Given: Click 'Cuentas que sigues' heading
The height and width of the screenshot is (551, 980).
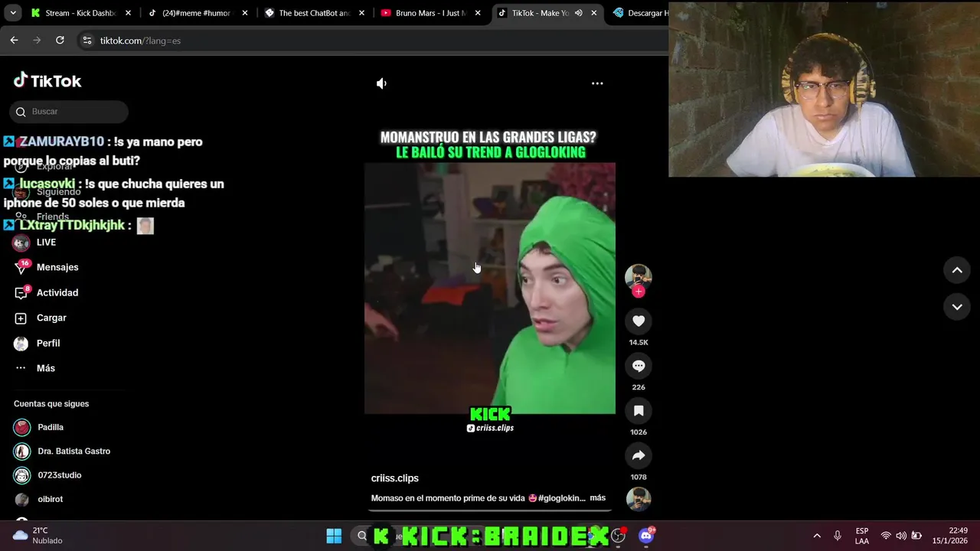Looking at the screenshot, I should [x=51, y=403].
